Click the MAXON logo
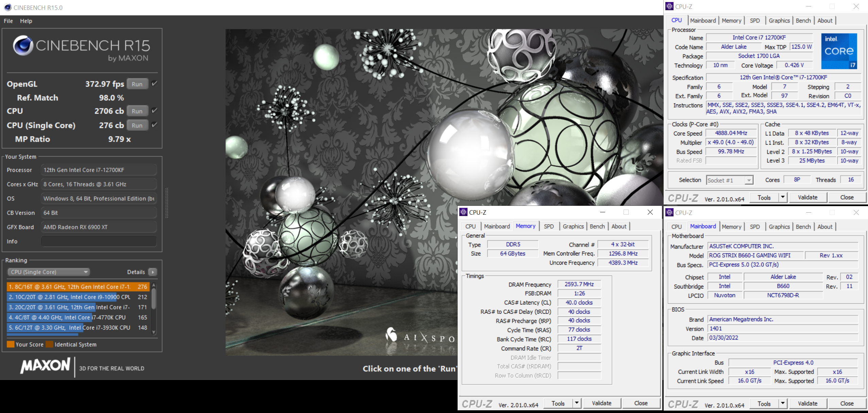The height and width of the screenshot is (413, 868). 45,366
